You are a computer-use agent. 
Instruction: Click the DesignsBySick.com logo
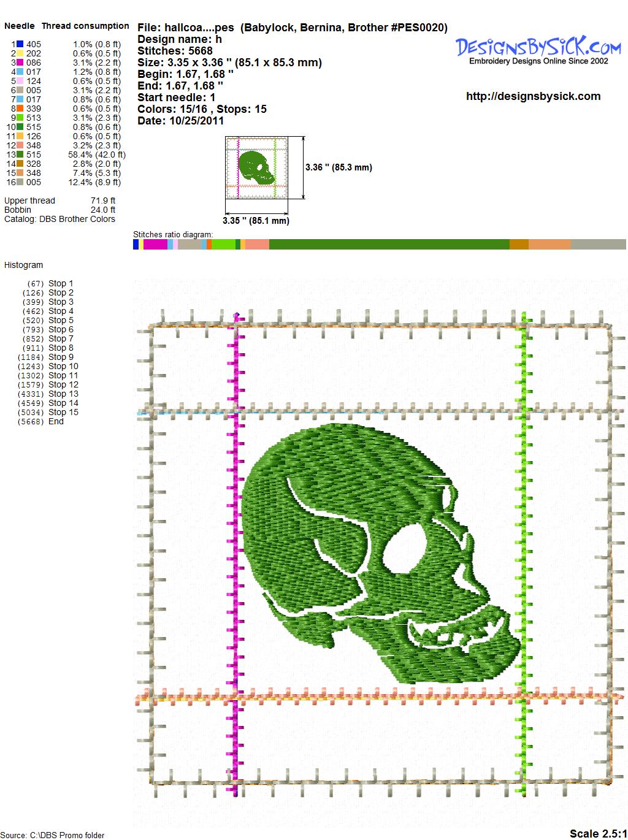538,50
